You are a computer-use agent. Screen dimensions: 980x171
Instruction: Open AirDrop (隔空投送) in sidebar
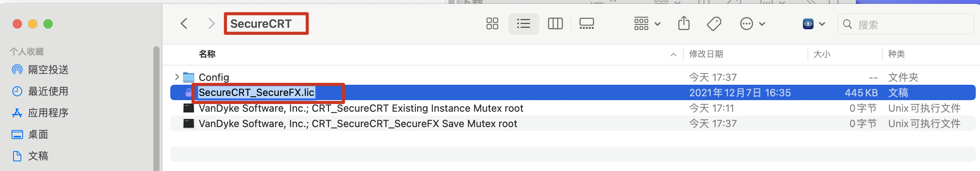pos(48,70)
